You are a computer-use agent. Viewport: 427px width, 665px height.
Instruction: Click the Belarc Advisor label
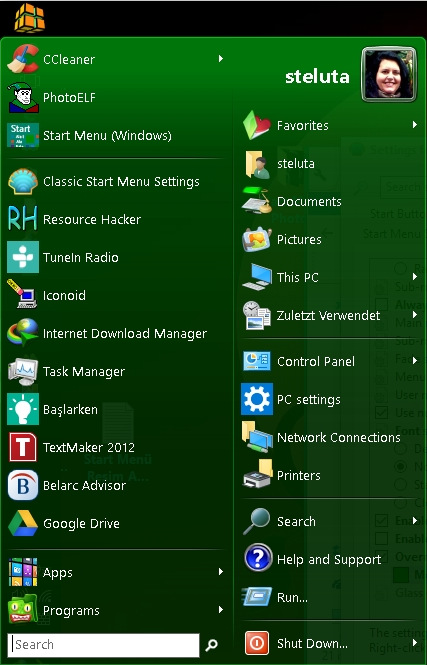click(84, 485)
